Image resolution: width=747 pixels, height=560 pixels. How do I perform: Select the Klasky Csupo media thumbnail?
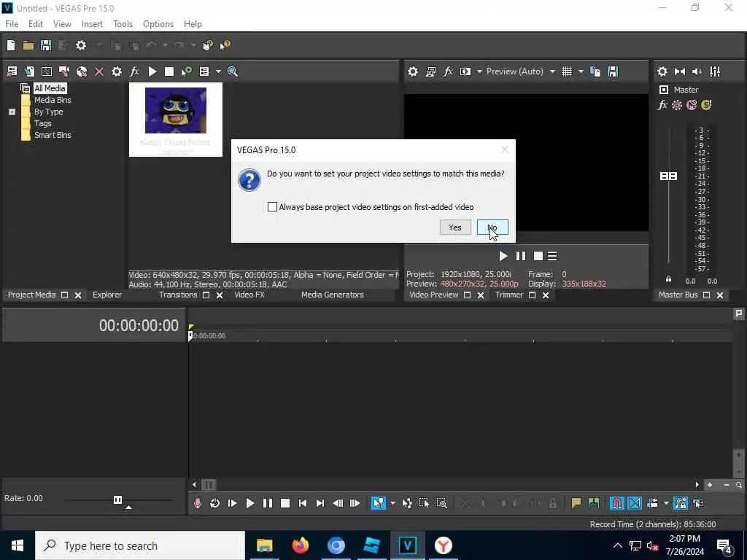click(x=175, y=119)
